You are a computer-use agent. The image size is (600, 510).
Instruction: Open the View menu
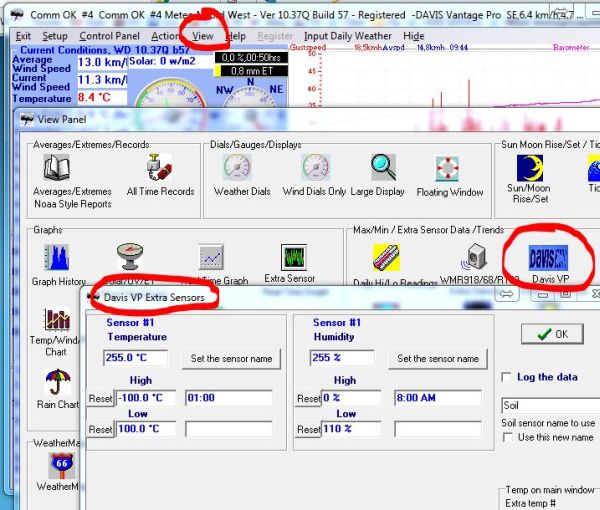(x=203, y=36)
